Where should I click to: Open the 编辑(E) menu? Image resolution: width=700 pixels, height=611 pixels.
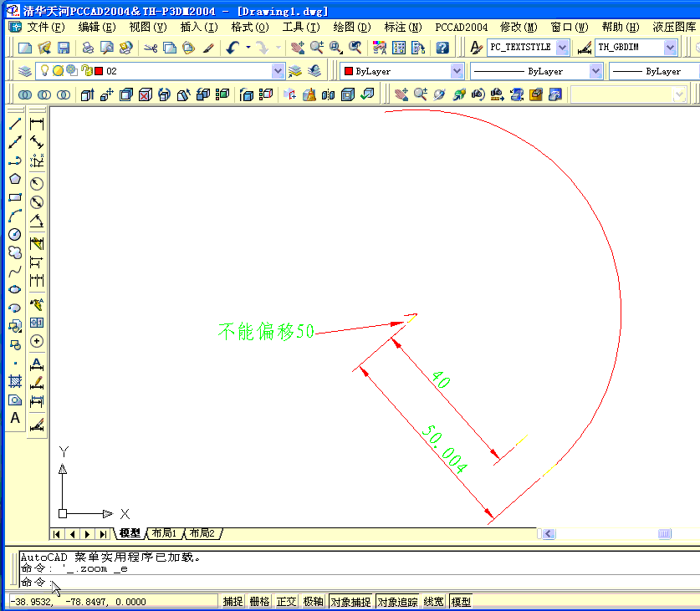pos(97,28)
